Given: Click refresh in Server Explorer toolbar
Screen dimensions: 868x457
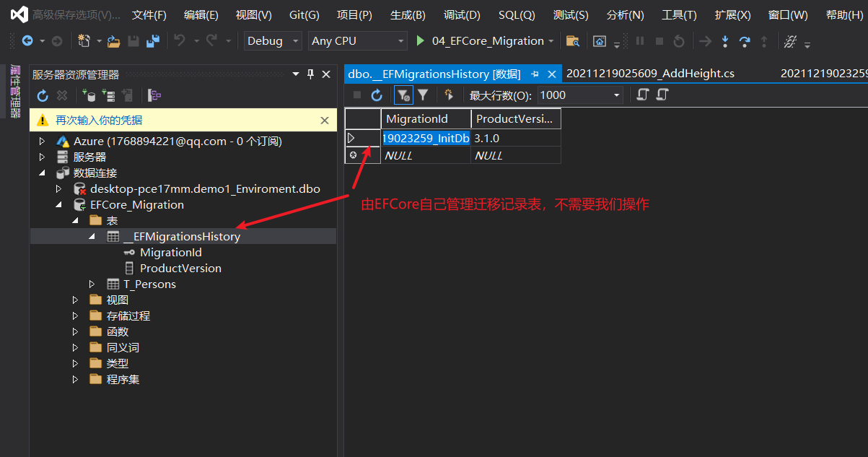Looking at the screenshot, I should 43,95.
